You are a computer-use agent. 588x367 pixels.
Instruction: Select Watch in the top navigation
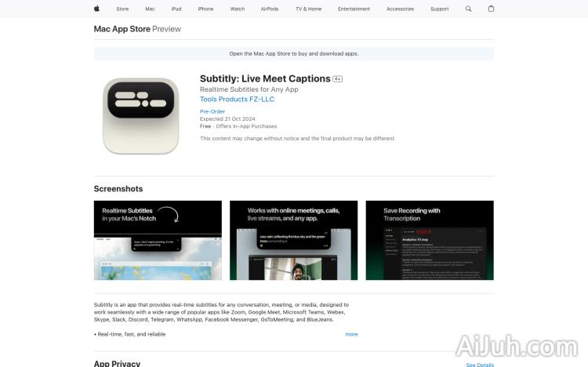tap(238, 9)
